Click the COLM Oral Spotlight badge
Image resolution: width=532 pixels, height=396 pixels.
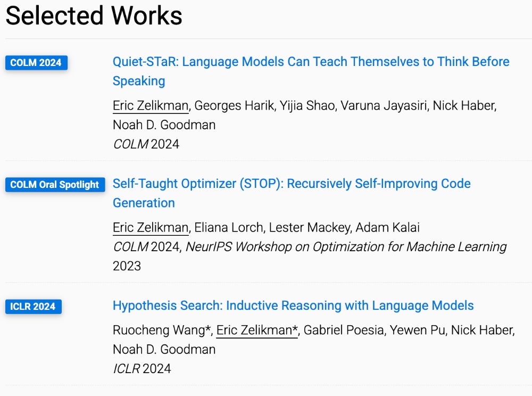pyautogui.click(x=55, y=185)
